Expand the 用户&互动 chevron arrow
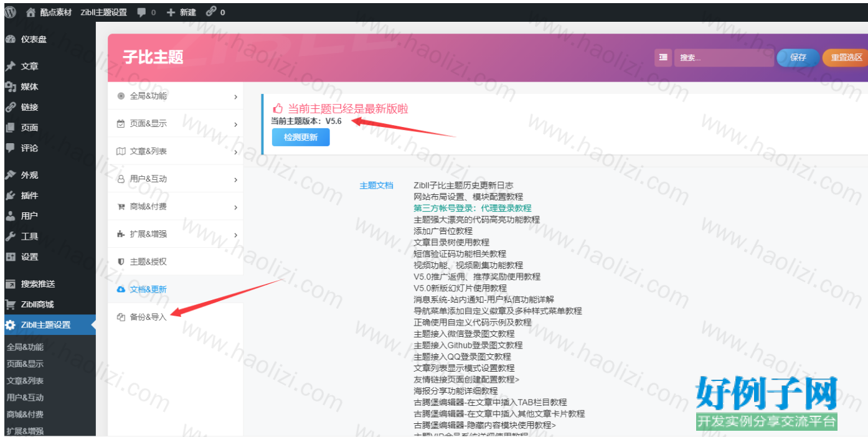This screenshot has width=868, height=437. 236,180
